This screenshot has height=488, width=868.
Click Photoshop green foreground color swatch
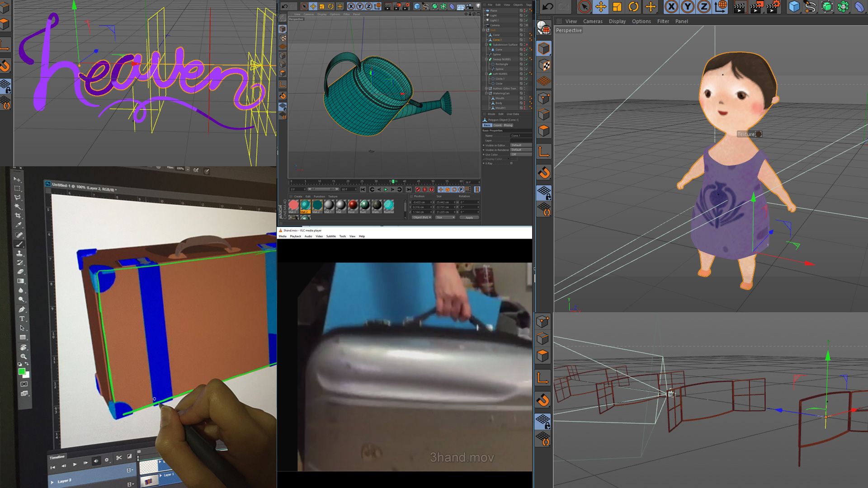21,371
